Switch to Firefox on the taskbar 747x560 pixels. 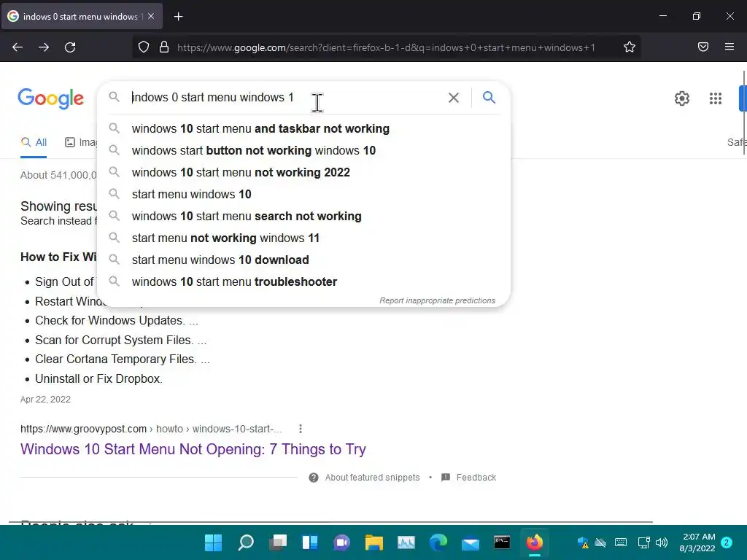[535, 542]
